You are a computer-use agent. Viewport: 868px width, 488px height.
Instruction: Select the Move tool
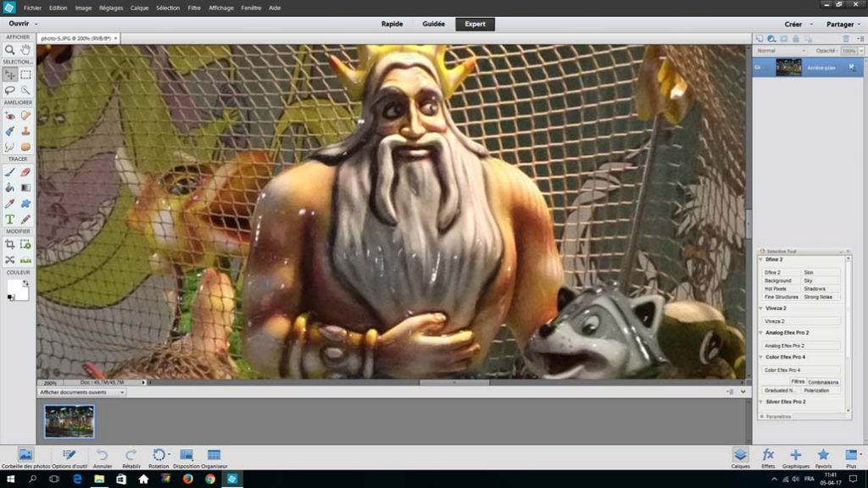(10, 75)
